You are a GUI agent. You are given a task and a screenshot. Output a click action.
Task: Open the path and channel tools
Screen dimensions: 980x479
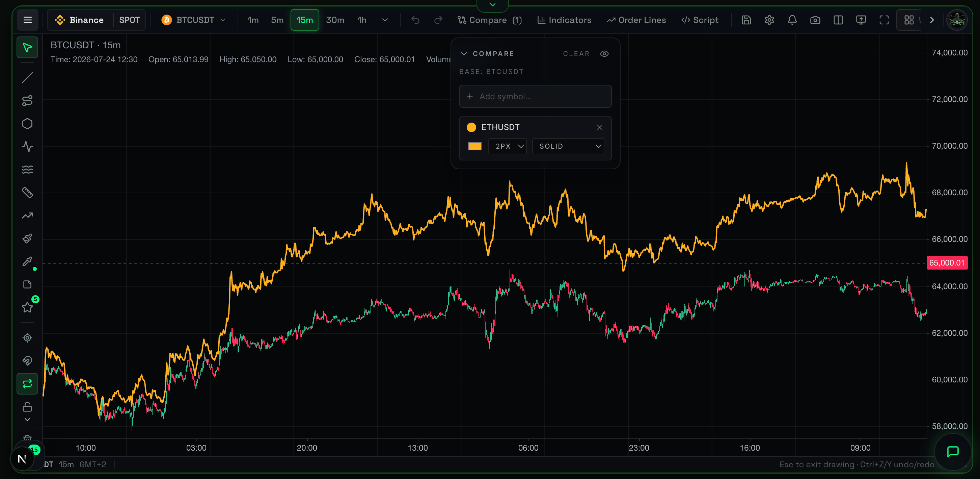(x=27, y=101)
